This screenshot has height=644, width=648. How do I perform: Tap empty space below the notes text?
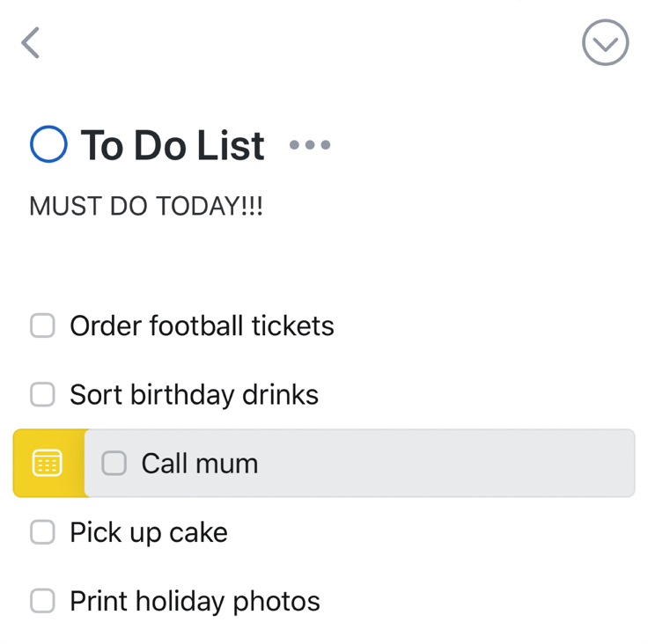coord(324,260)
